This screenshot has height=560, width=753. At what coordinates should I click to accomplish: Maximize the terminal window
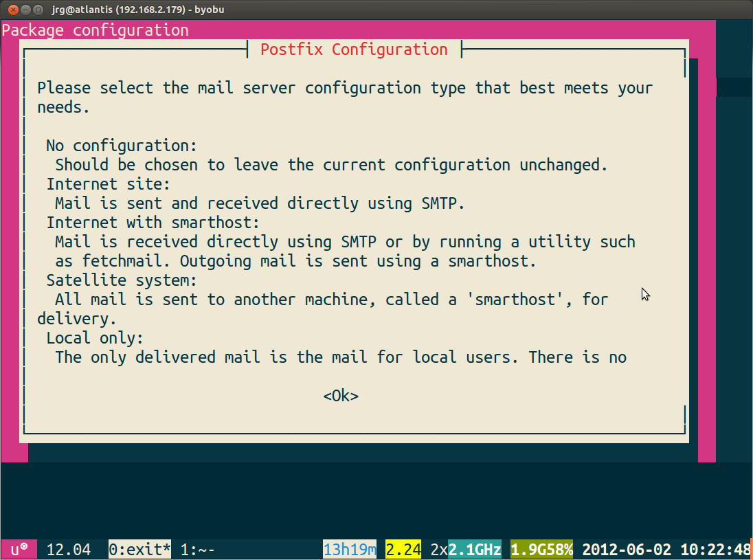pos(38,10)
